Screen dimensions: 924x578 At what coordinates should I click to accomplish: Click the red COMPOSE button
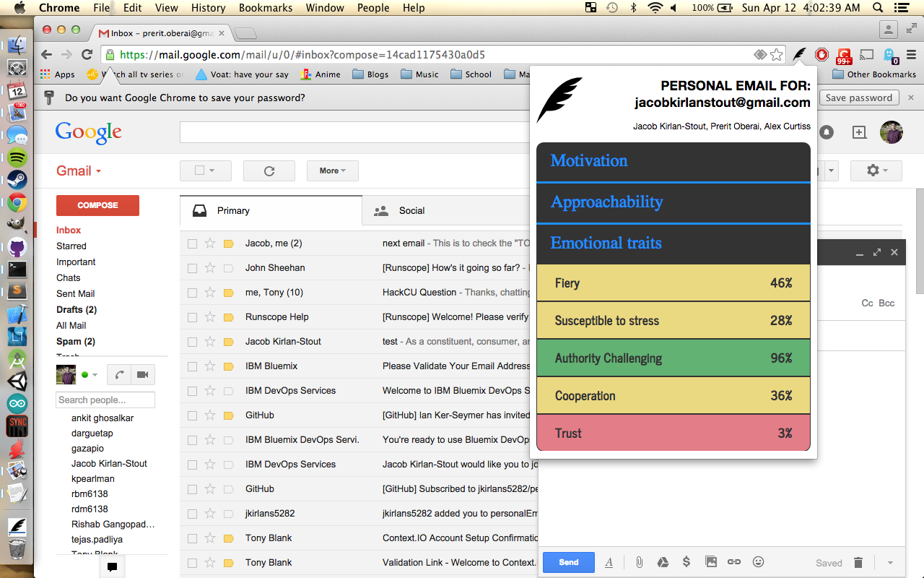(97, 205)
